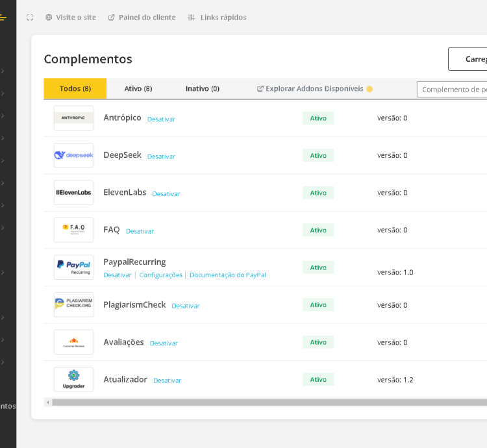
Task: Open PaypalRecurring Configurações link
Action: 160,275
